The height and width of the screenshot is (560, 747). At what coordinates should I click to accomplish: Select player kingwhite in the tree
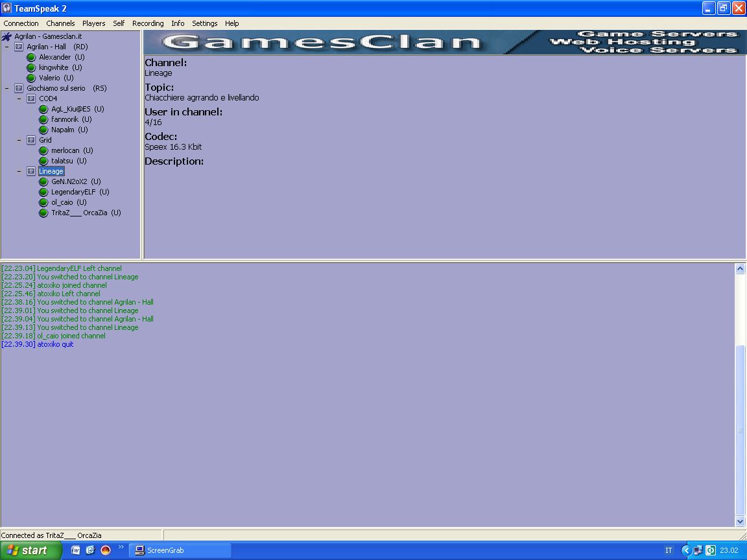tap(60, 67)
